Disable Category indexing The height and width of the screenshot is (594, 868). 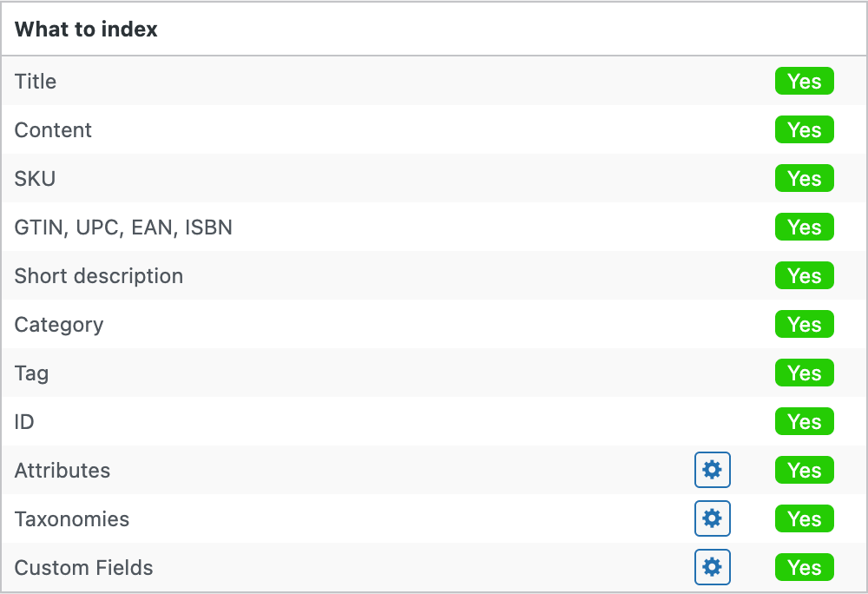(804, 325)
